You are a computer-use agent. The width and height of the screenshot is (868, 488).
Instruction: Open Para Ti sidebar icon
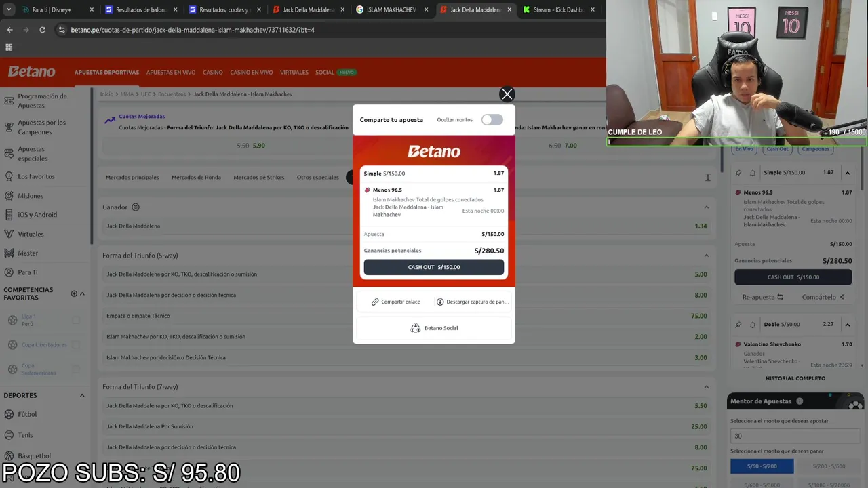9,272
